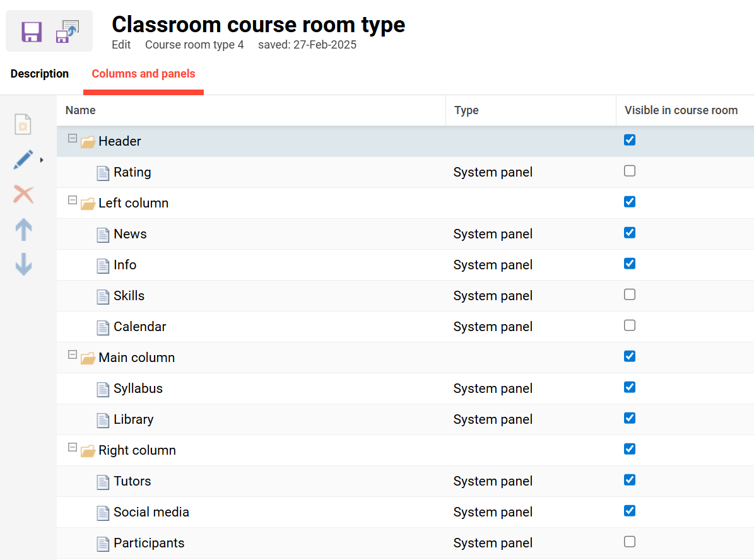Move selected item down with arrow icon
Image resolution: width=754 pixels, height=560 pixels.
pos(23,264)
